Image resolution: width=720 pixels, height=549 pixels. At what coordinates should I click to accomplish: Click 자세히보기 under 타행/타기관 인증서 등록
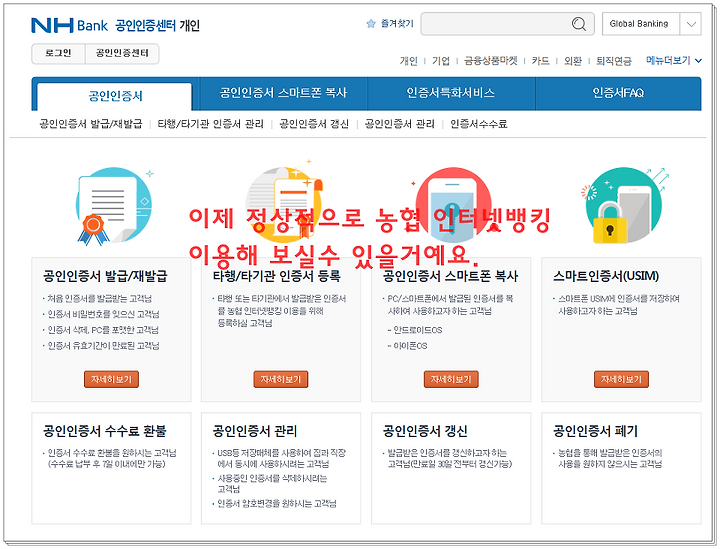click(x=281, y=379)
